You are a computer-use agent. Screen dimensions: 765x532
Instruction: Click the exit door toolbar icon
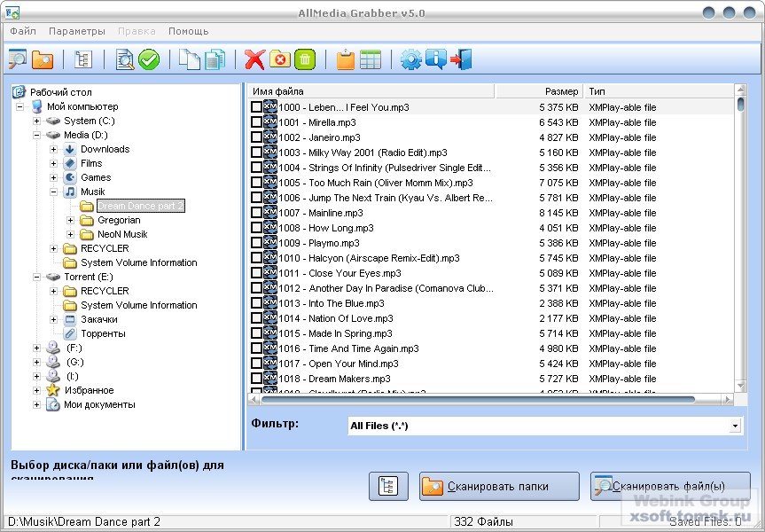coord(460,59)
